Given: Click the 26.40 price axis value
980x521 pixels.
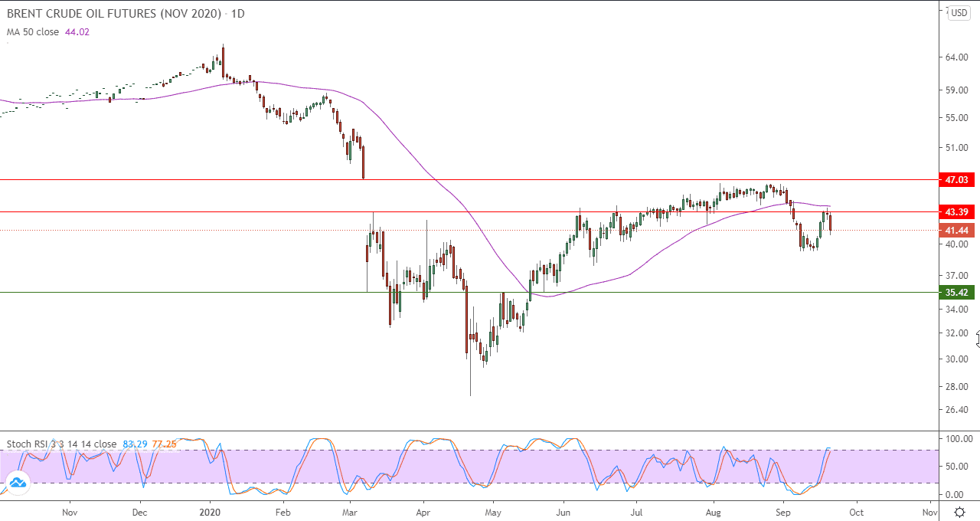Looking at the screenshot, I should click(957, 409).
